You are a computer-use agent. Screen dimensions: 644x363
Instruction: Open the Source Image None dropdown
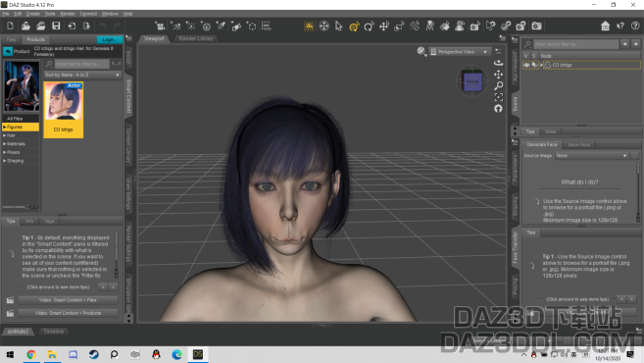[x=592, y=155]
